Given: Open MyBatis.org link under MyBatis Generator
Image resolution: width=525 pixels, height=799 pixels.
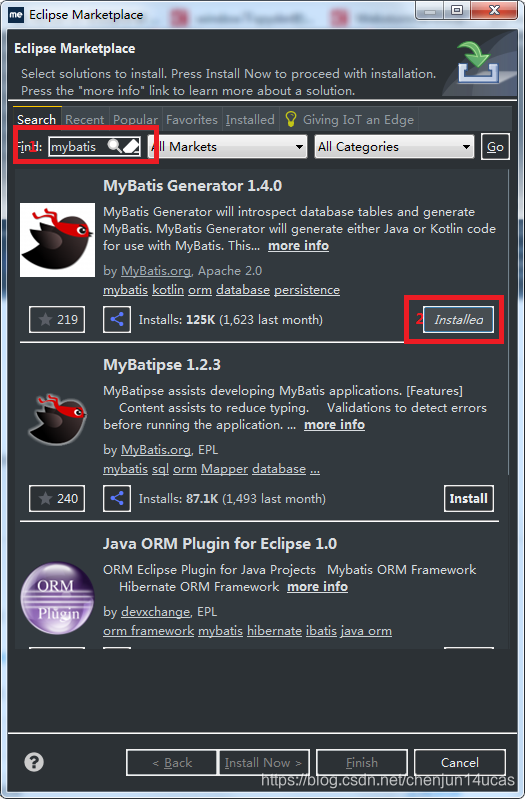Looking at the screenshot, I should click(x=155, y=271).
